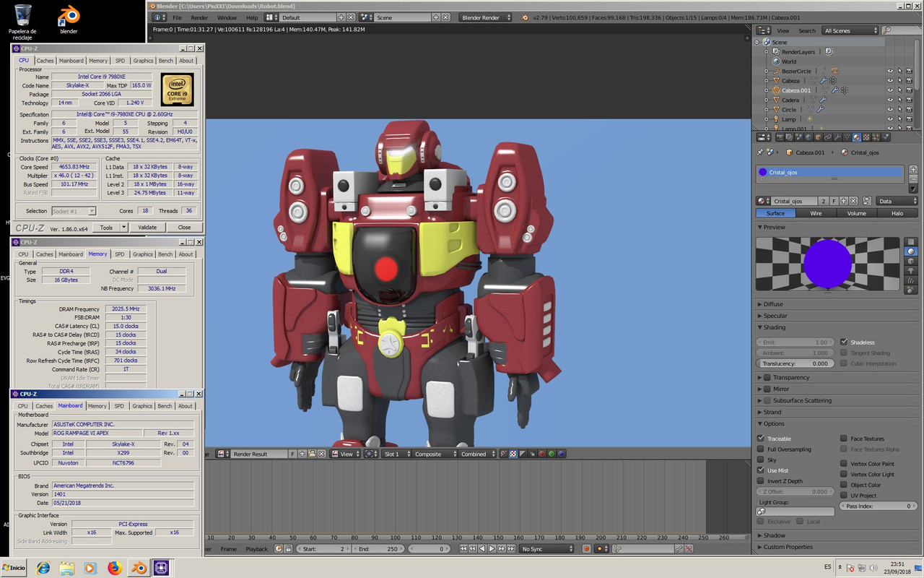Screen dimensions: 924x578
Task: Add a new material slot (plus)
Action: tap(913, 169)
